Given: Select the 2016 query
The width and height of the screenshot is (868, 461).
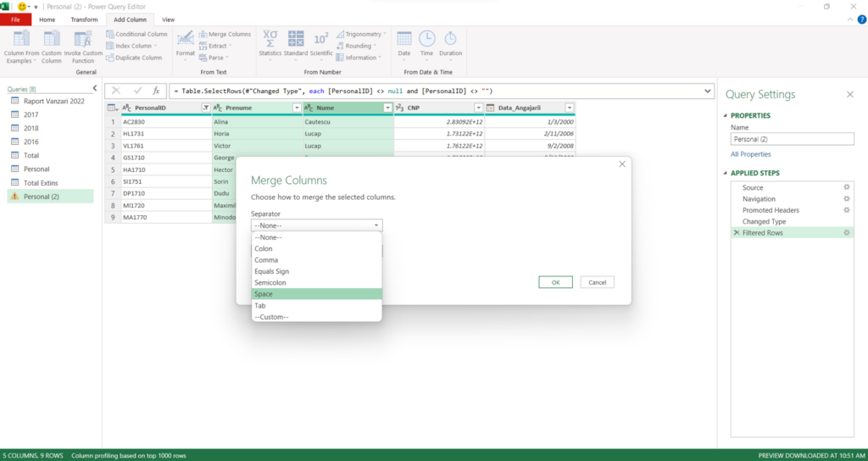Looking at the screenshot, I should (x=50, y=142).
